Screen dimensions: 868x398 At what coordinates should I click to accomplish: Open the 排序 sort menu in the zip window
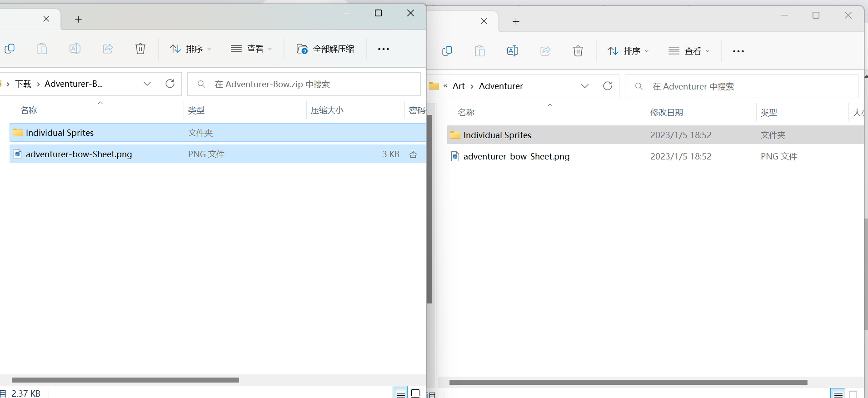pos(190,49)
